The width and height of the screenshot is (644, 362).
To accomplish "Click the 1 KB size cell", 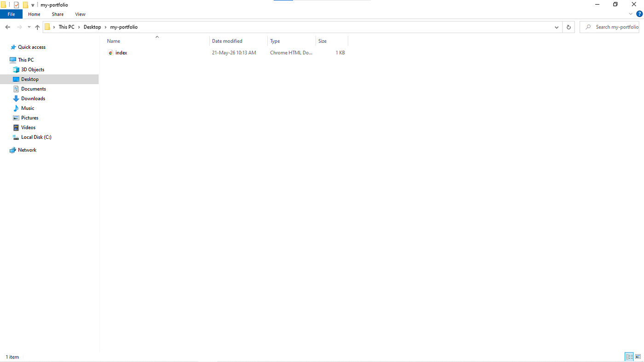I will tap(340, 53).
